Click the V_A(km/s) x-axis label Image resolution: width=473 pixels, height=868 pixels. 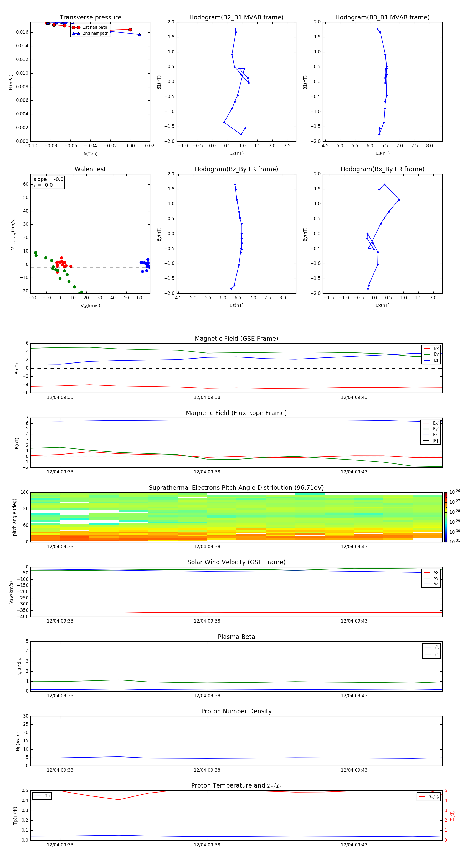pyautogui.click(x=90, y=306)
